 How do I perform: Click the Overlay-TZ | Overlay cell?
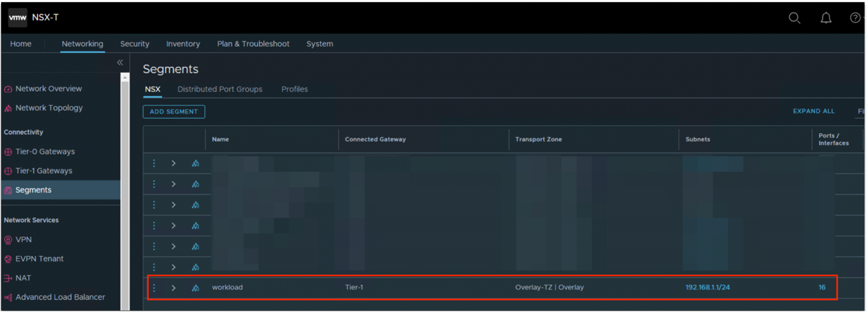[549, 288]
